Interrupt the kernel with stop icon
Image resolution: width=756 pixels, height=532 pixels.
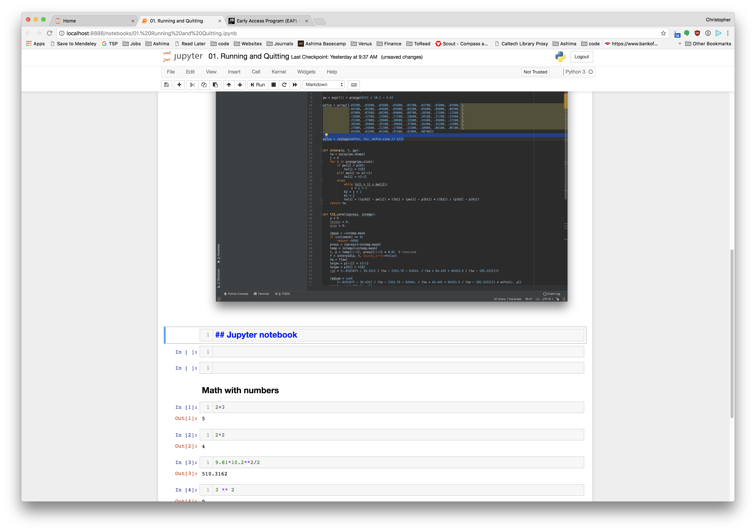273,85
